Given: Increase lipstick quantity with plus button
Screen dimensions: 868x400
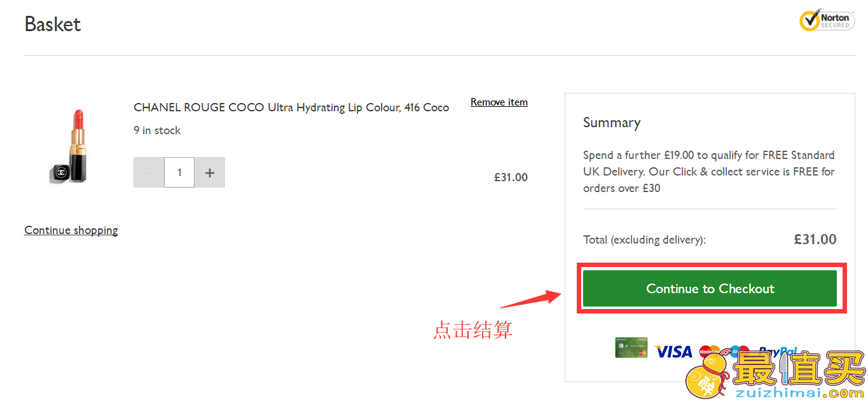Looking at the screenshot, I should (x=210, y=172).
